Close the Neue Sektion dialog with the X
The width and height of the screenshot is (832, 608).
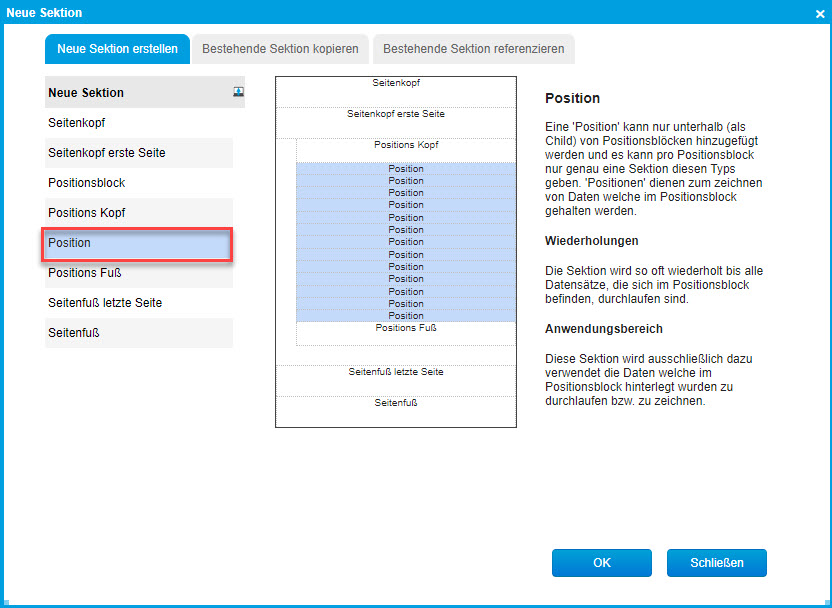pyautogui.click(x=819, y=13)
